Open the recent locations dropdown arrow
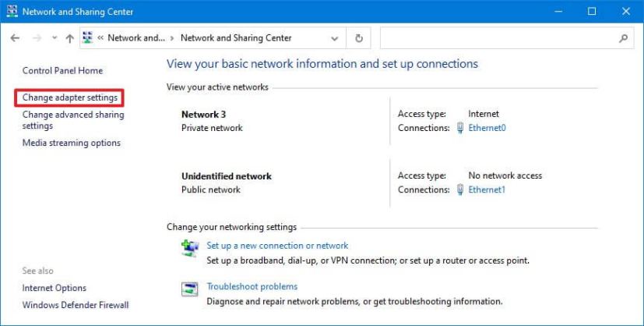The image size is (644, 326). 55,38
